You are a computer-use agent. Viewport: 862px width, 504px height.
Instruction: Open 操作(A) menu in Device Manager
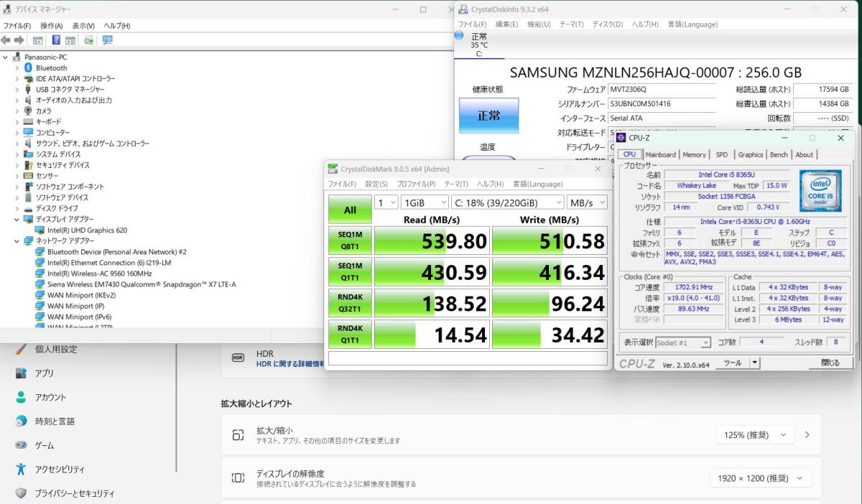(51, 26)
